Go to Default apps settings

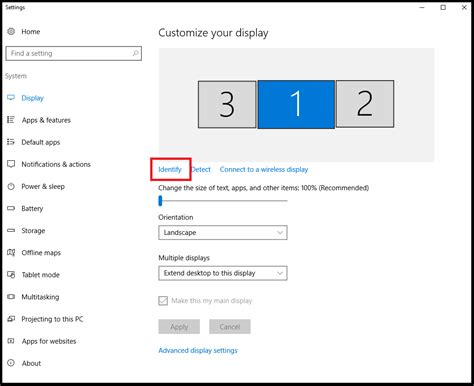tap(41, 142)
